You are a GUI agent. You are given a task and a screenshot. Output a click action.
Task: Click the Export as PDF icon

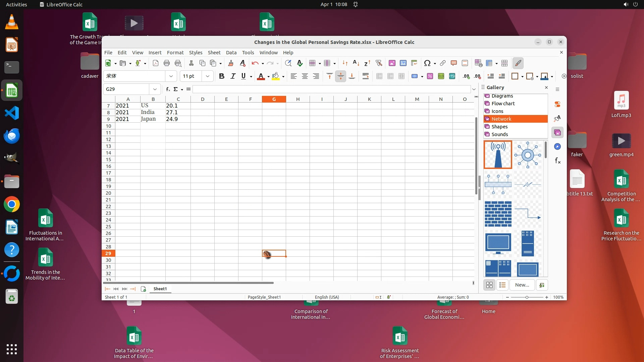coord(156,63)
